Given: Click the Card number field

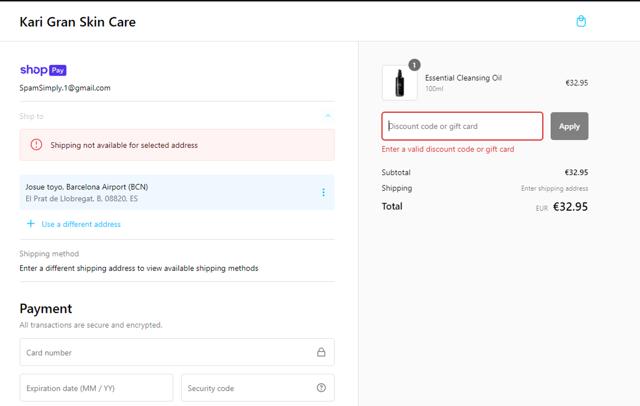Looking at the screenshot, I should [x=177, y=352].
